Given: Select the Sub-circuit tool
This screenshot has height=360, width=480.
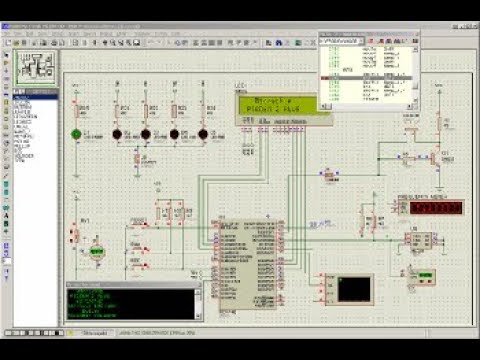Looking at the screenshot, I should [6, 103].
